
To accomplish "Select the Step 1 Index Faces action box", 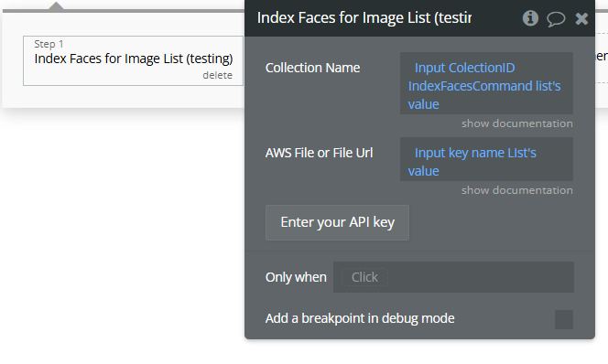I will coord(133,60).
